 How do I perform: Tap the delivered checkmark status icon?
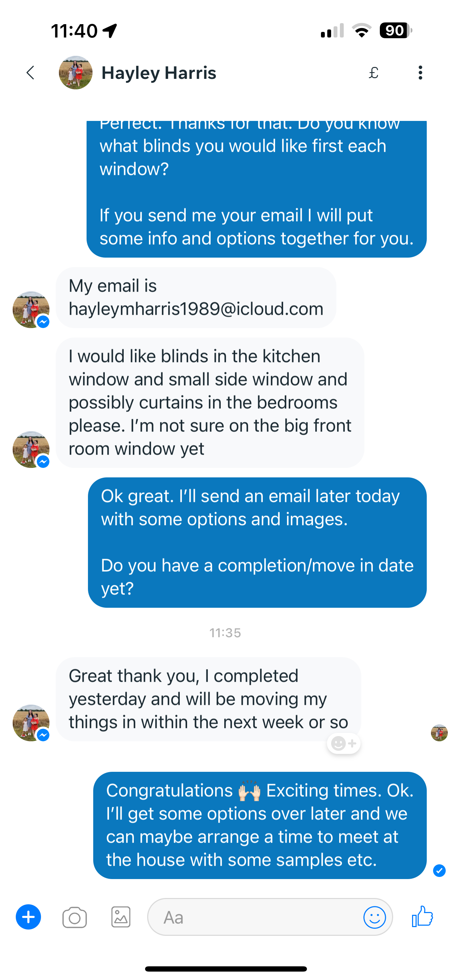click(439, 870)
